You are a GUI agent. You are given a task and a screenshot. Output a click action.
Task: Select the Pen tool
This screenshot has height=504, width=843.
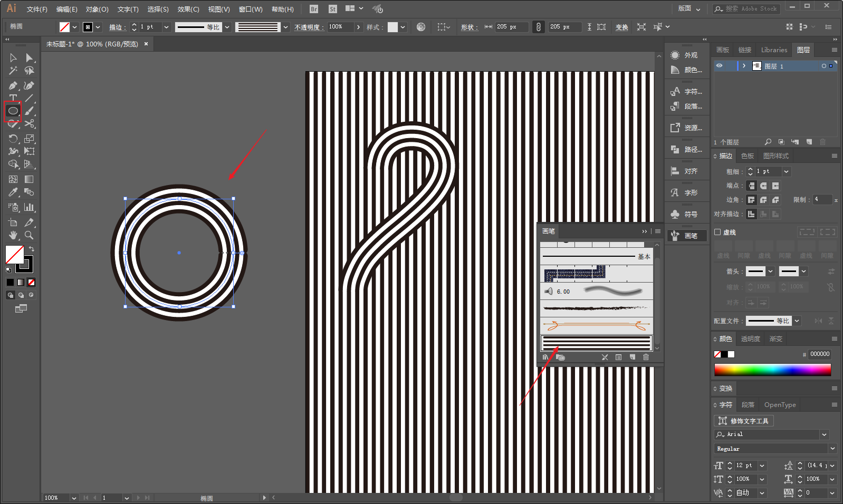[13, 85]
